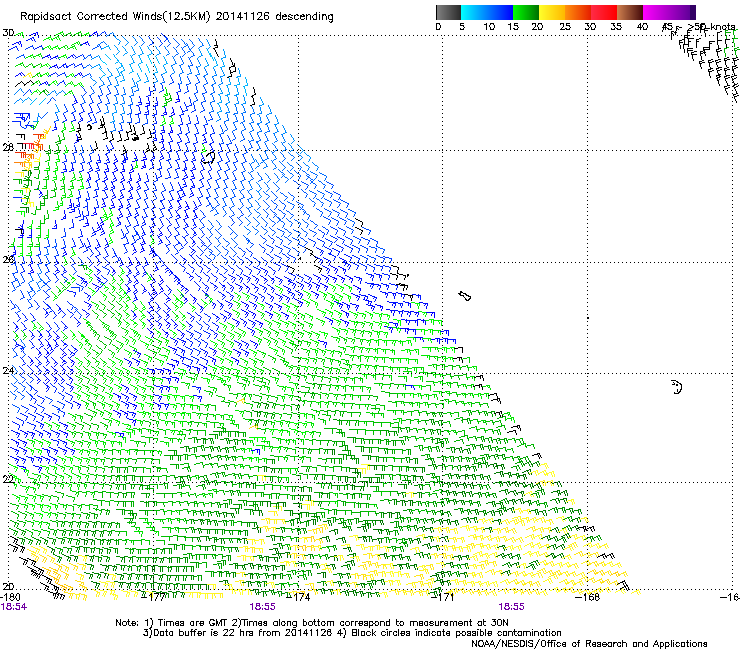Click the gray 0-5 knots color band

coord(448,12)
